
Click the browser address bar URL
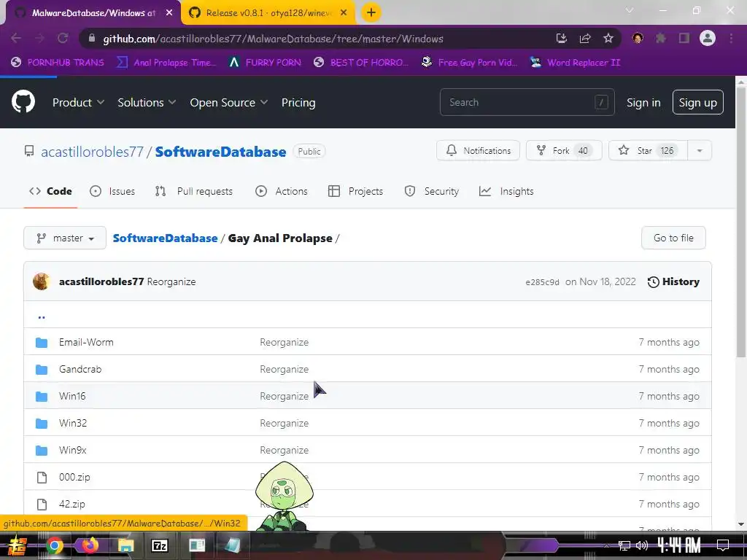click(x=273, y=39)
